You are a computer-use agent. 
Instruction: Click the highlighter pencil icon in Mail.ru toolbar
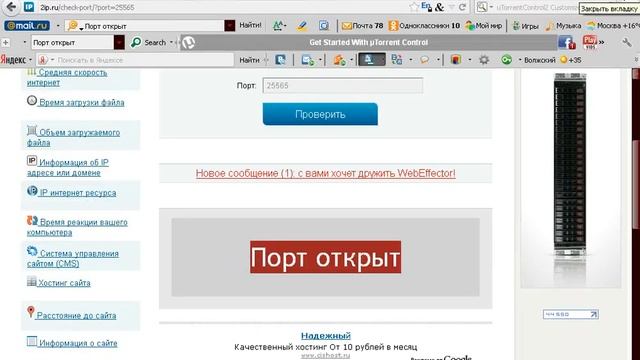coord(302,26)
